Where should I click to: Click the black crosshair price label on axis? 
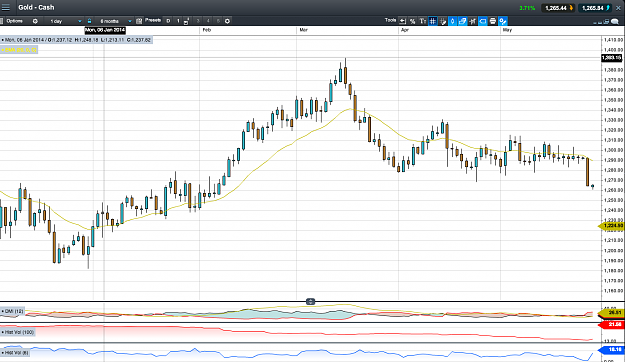[612, 58]
